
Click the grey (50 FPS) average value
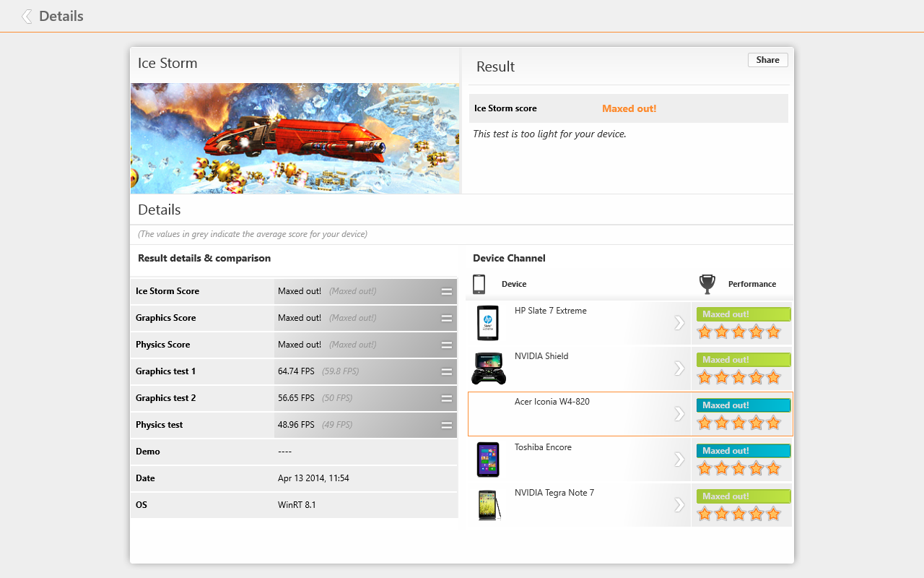[338, 398]
